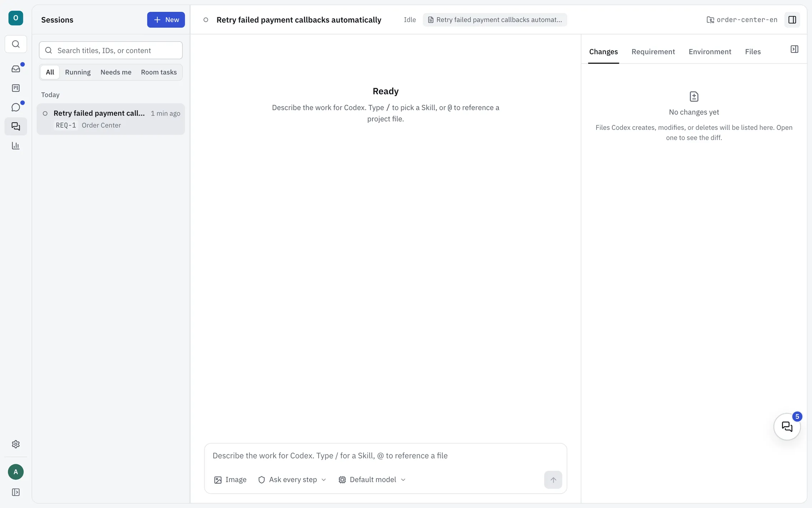
Task: Switch to the Environment tab
Action: coord(710,52)
